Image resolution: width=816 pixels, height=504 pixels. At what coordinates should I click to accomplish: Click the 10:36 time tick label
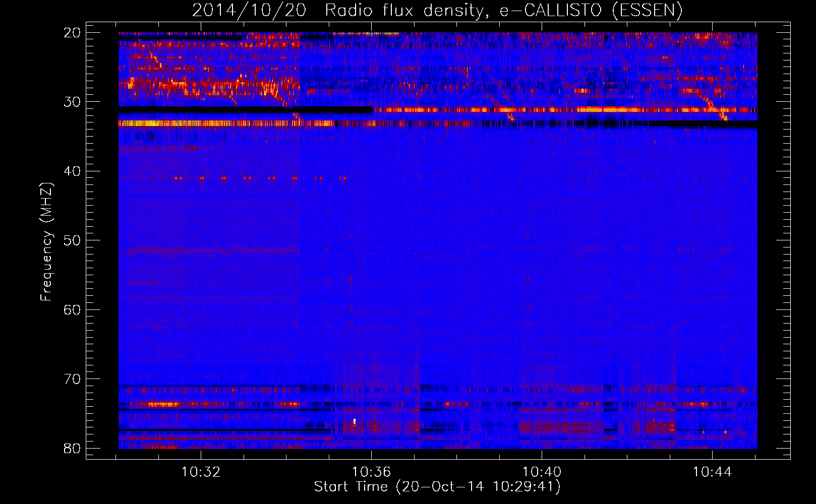coord(372,472)
